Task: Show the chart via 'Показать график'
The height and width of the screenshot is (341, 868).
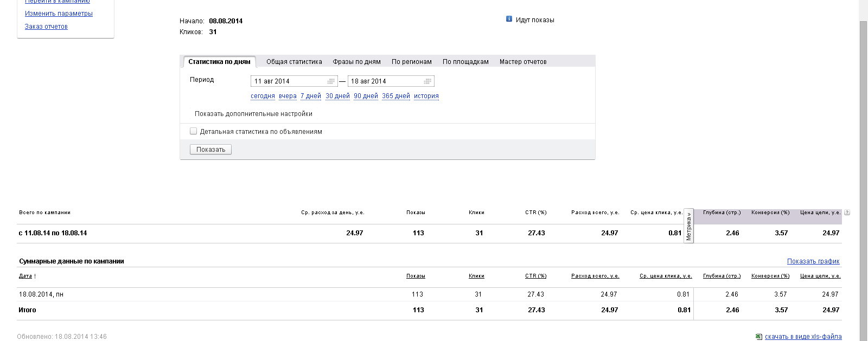Action: 813,261
